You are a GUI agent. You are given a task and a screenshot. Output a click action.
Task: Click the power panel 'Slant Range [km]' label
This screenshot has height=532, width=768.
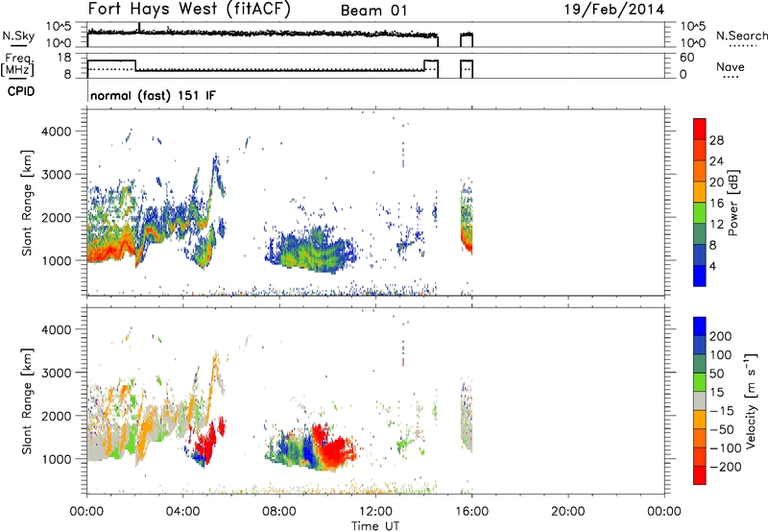point(27,203)
